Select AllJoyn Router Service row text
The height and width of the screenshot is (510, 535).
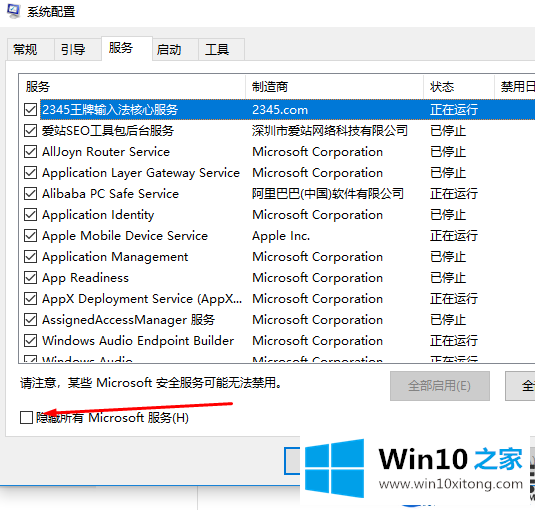pos(106,151)
